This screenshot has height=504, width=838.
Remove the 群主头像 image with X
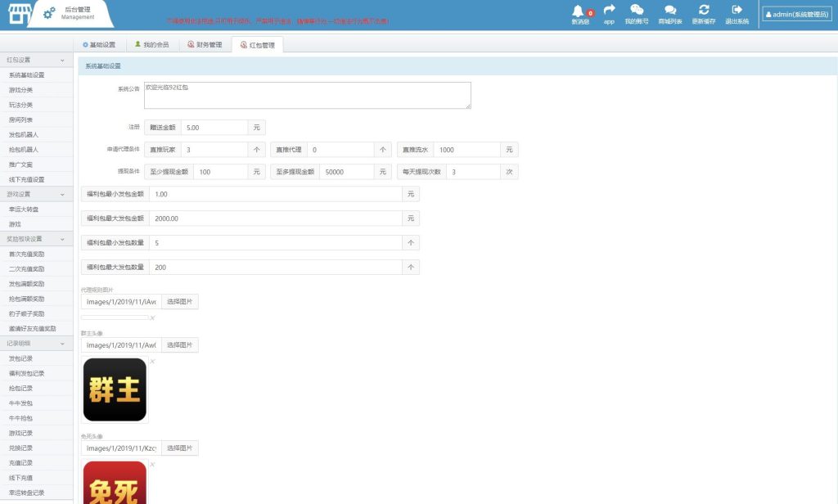(x=152, y=362)
